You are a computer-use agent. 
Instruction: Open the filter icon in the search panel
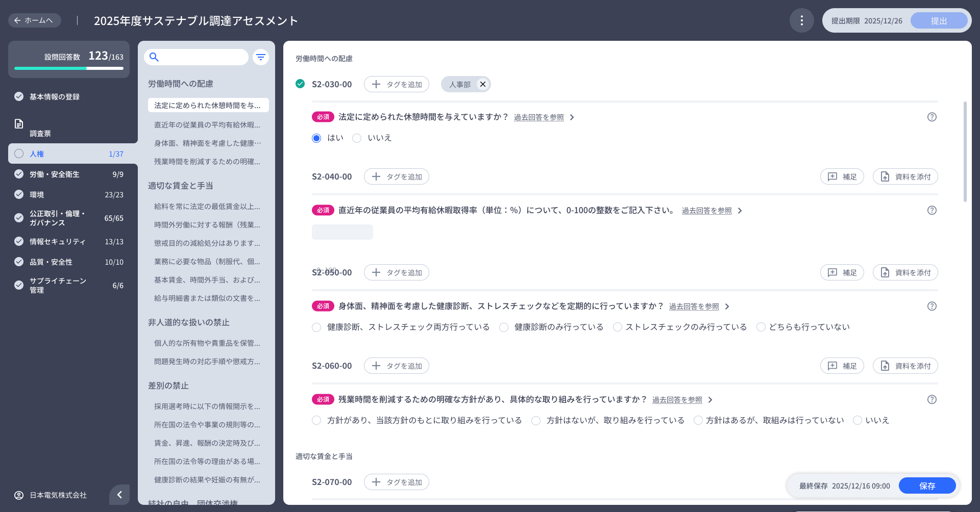[x=261, y=57]
